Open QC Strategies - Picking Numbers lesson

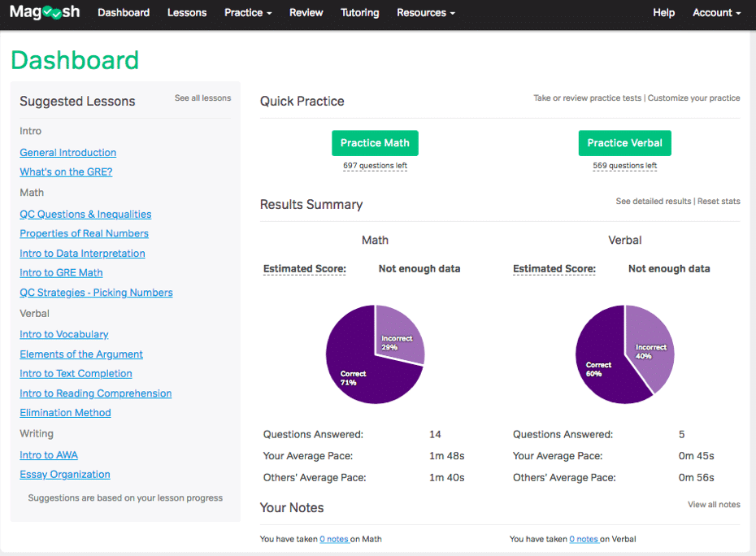[96, 293]
